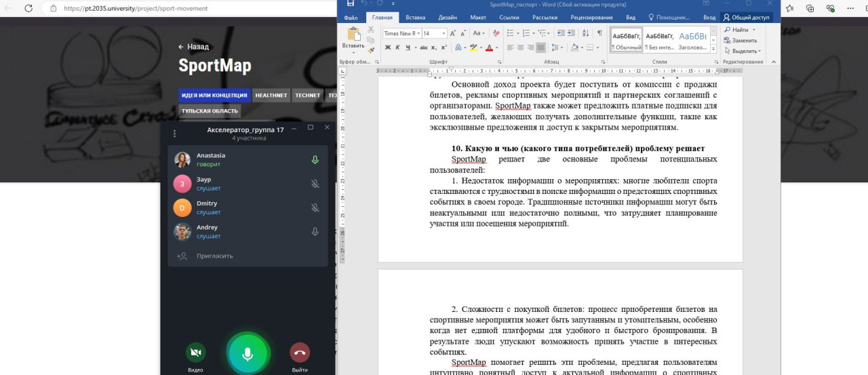This screenshot has height=375, width=868.
Task: Toggle bold Ж formatting
Action: click(x=388, y=47)
